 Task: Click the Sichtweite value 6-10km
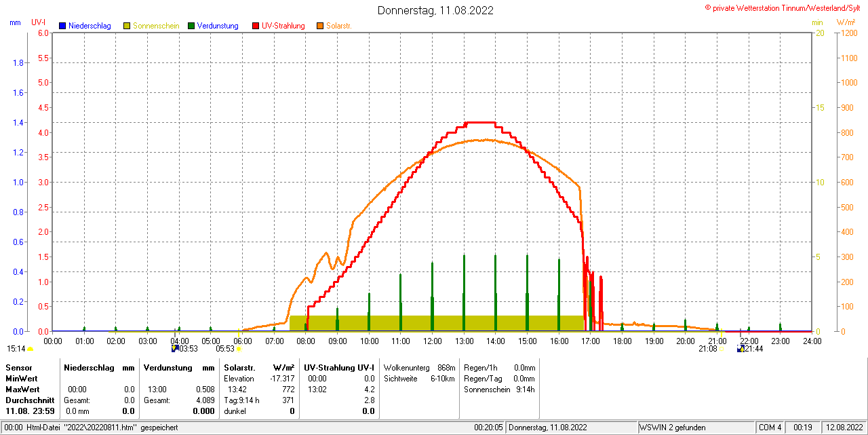click(x=442, y=378)
